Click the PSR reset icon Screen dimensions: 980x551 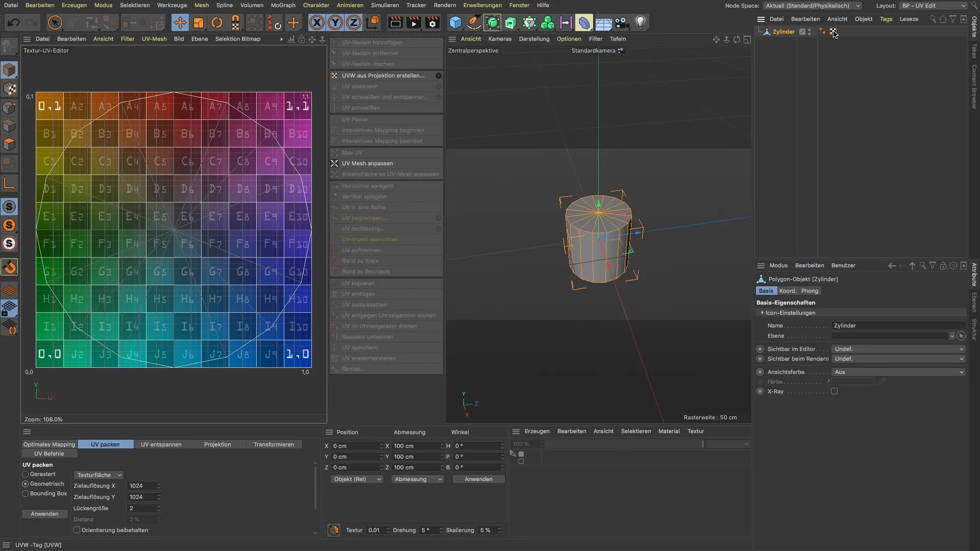coord(274,22)
